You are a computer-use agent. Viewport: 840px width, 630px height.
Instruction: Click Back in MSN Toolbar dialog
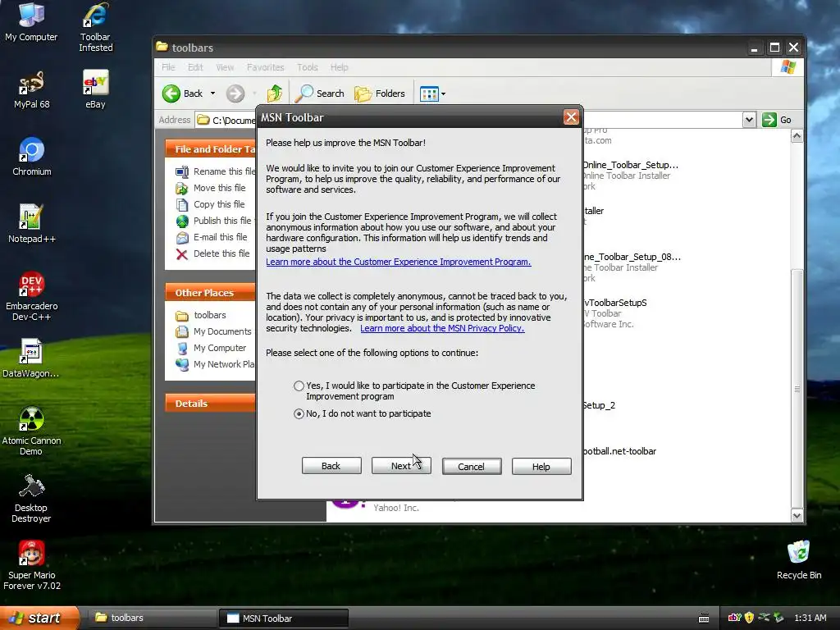[331, 466]
